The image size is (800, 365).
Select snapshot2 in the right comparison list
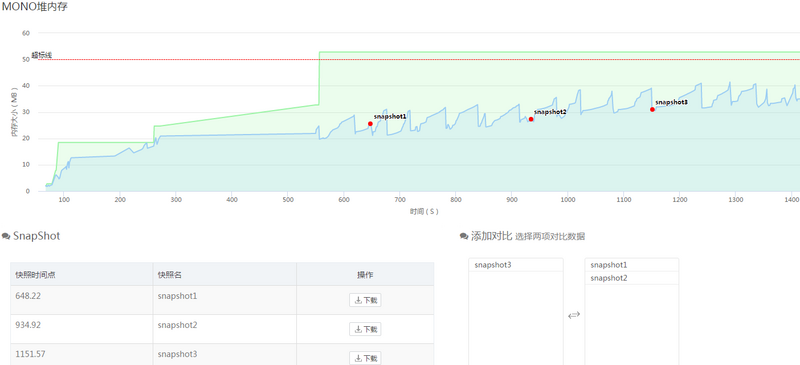(632, 278)
